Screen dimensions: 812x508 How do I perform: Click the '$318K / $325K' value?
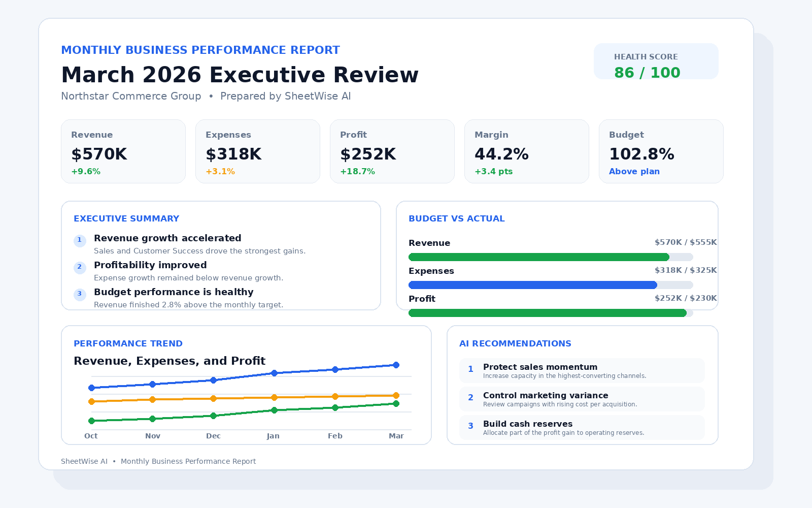686,270
